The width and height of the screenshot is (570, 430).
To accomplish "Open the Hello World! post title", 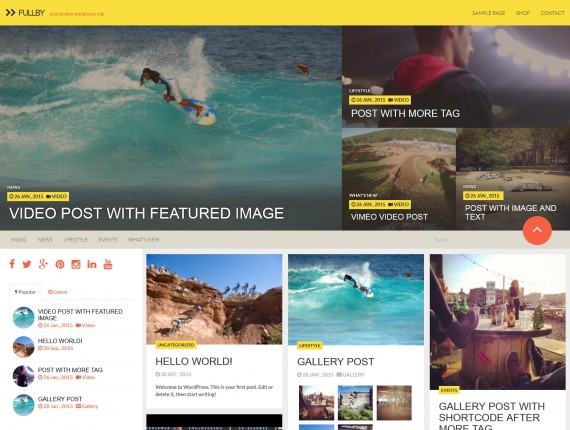I will coord(194,361).
